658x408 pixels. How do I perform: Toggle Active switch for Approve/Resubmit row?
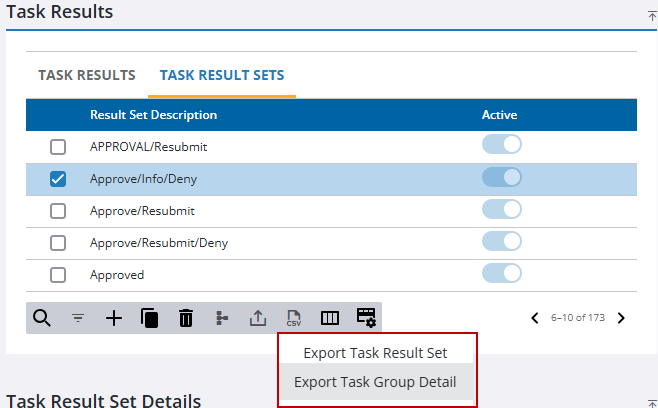tap(502, 210)
